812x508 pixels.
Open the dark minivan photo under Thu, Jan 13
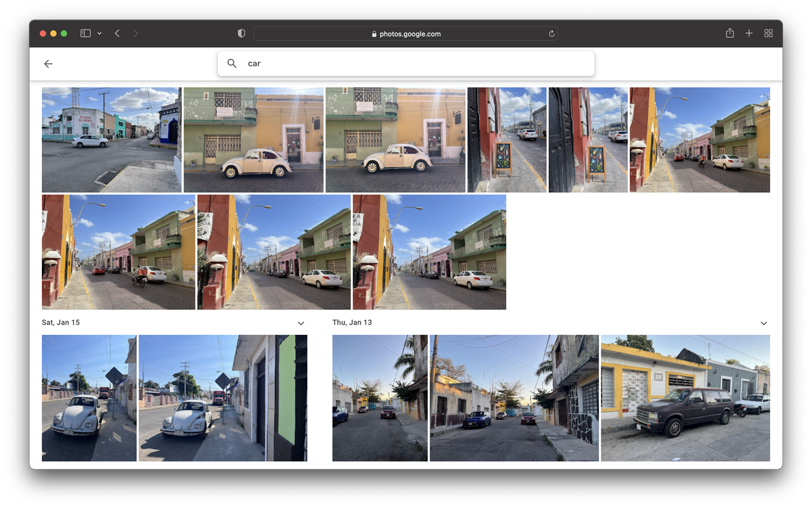pos(685,398)
